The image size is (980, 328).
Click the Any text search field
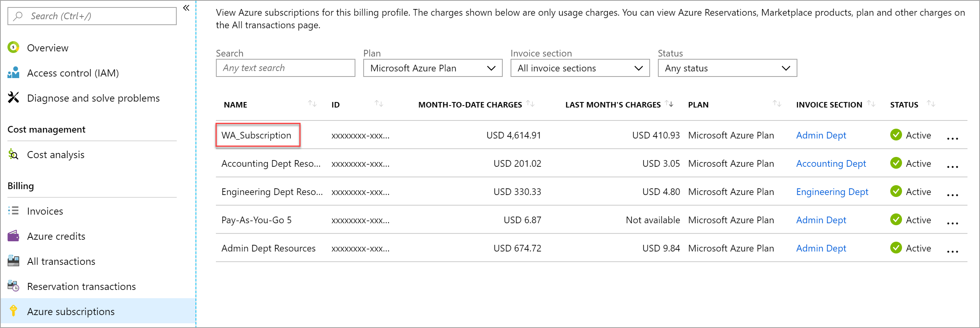pyautogui.click(x=285, y=68)
